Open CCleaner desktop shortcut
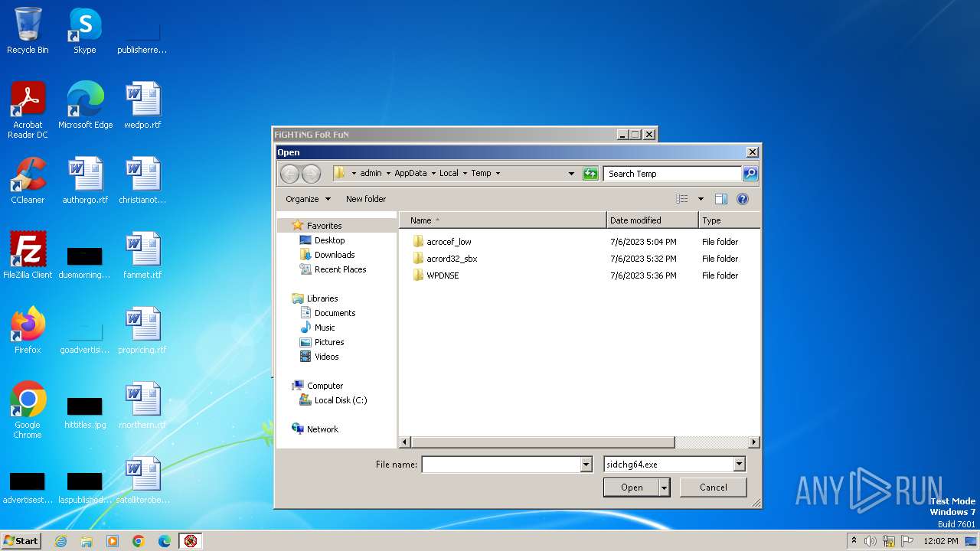 [28, 181]
